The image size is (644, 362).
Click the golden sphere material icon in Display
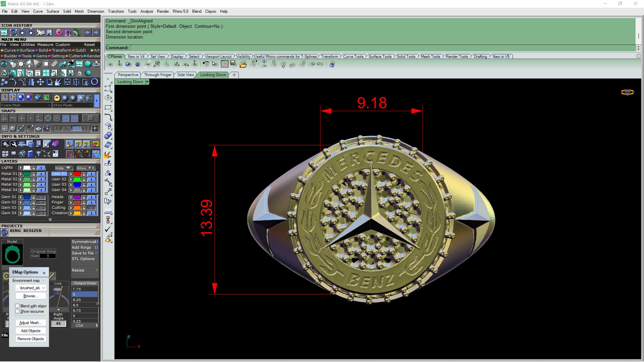(57, 98)
